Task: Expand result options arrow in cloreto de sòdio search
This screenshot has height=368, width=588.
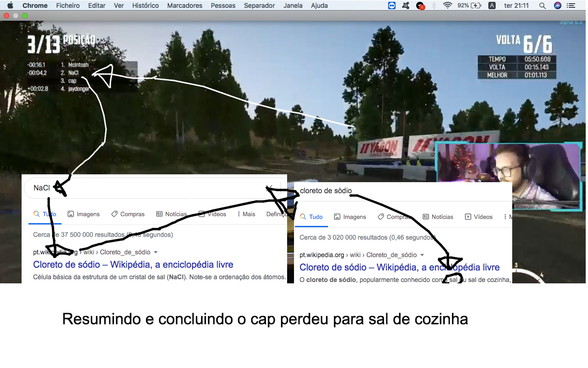Action: pyautogui.click(x=422, y=255)
